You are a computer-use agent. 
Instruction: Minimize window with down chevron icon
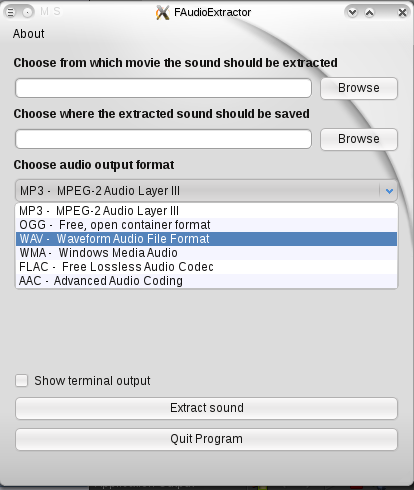[352, 13]
